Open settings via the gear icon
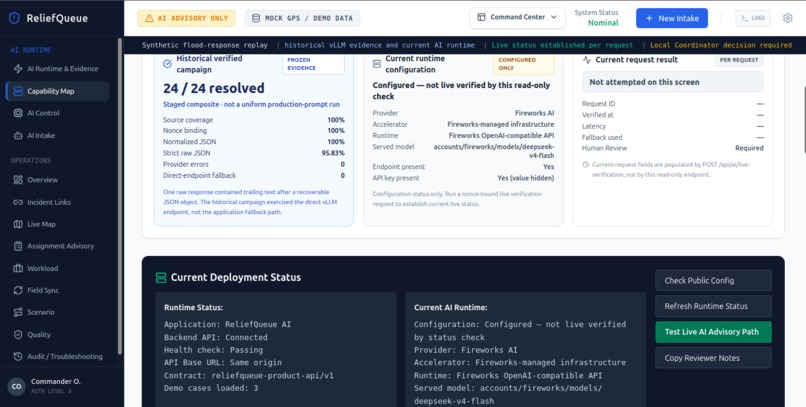Screen dimensions: 806x407 point(787,18)
